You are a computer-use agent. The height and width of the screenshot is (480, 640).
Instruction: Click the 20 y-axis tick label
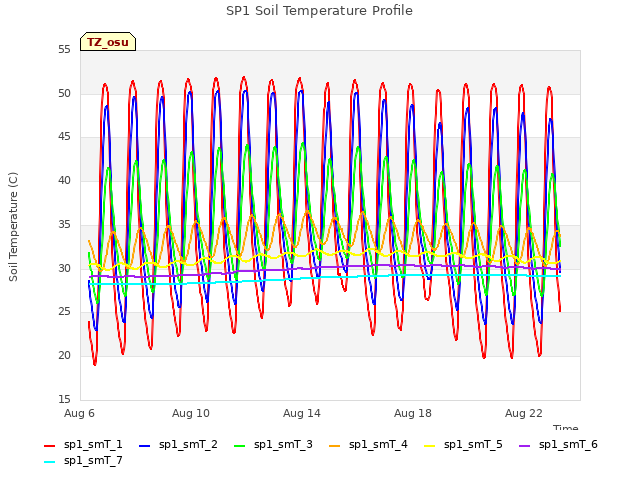point(64,356)
